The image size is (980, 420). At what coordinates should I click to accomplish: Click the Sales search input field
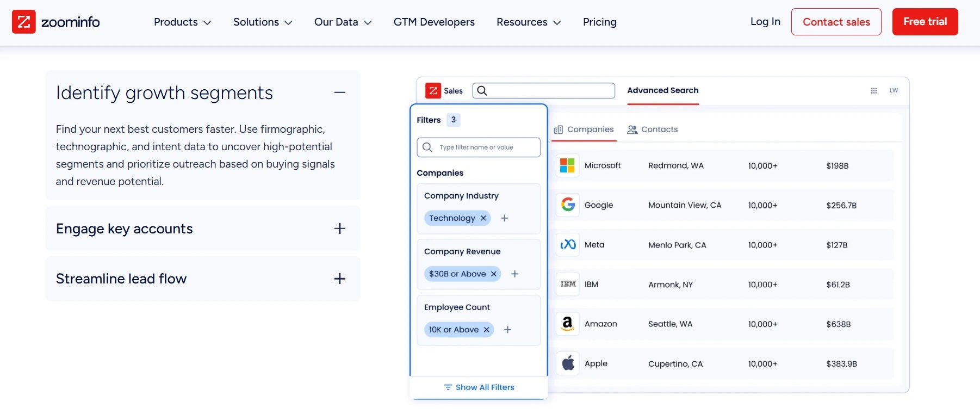(x=544, y=91)
